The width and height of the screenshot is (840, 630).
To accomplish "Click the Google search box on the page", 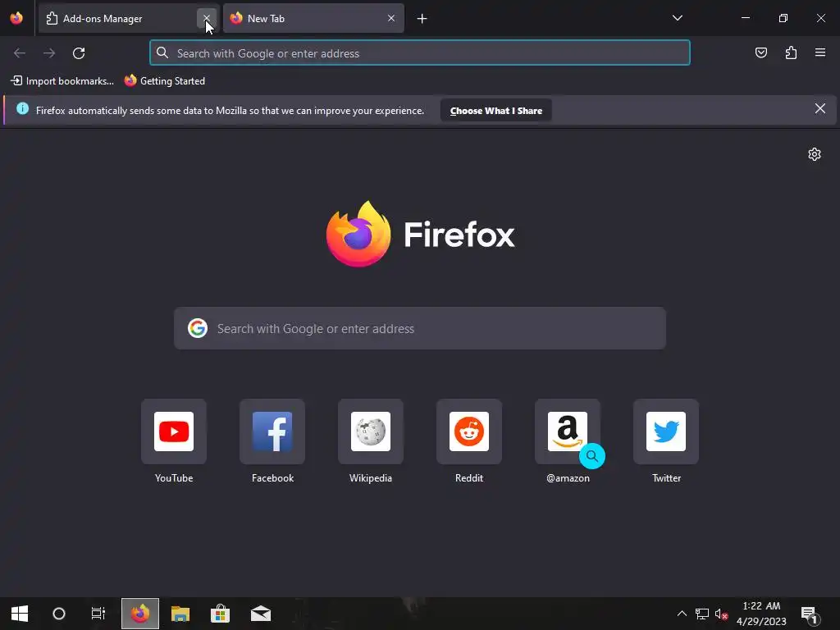I will pyautogui.click(x=420, y=328).
